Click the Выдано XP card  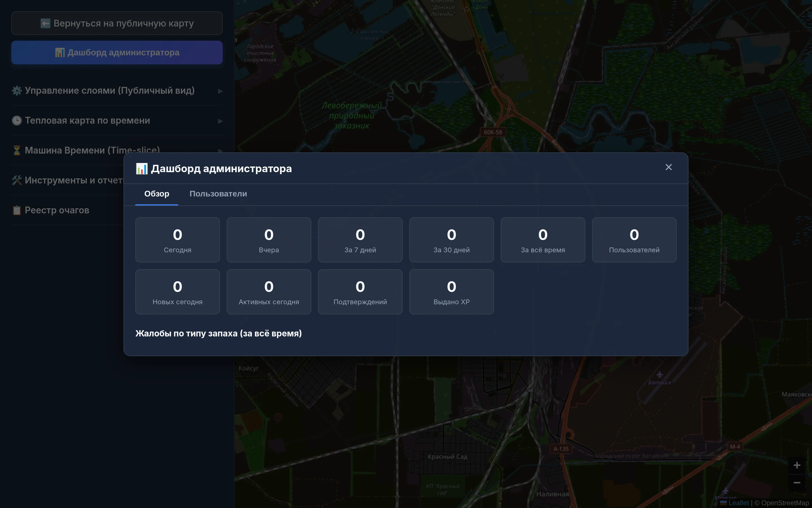click(451, 292)
